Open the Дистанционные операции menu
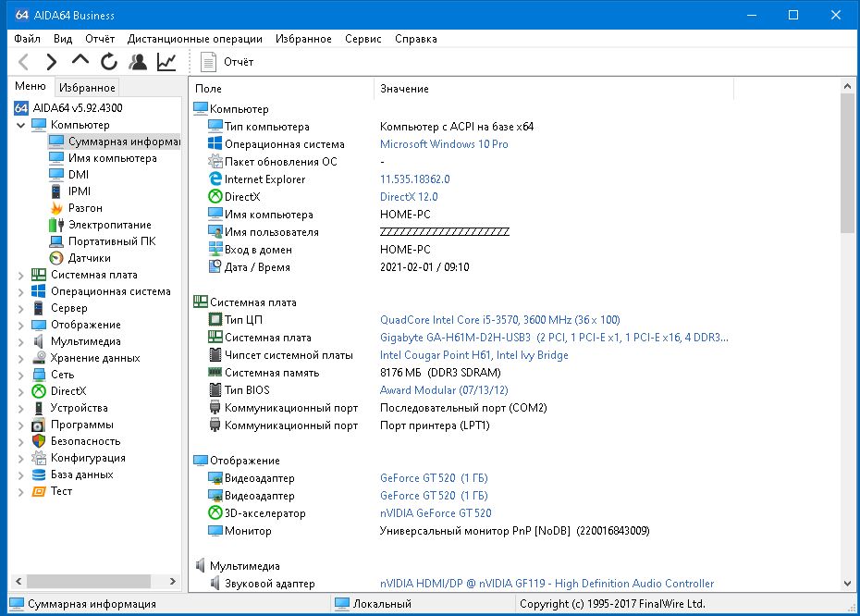 (195, 39)
